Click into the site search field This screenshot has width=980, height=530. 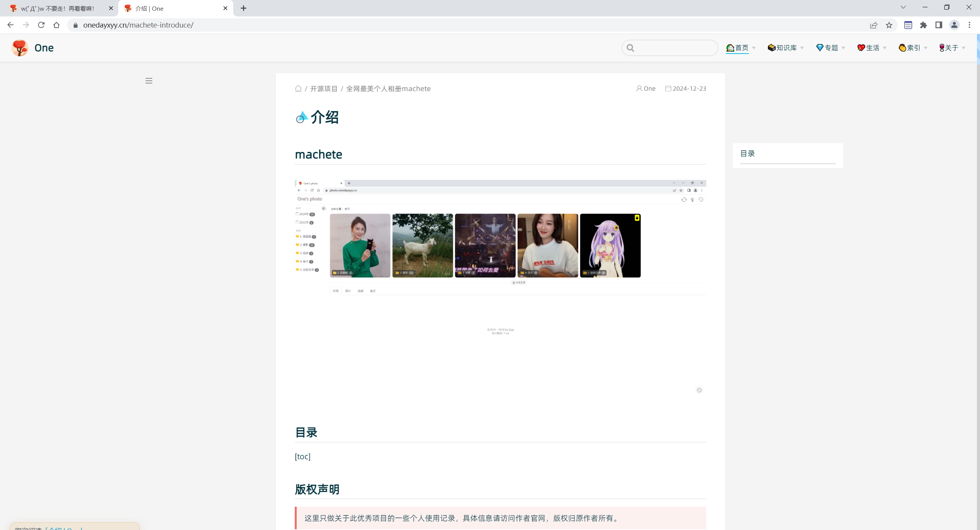(x=670, y=48)
